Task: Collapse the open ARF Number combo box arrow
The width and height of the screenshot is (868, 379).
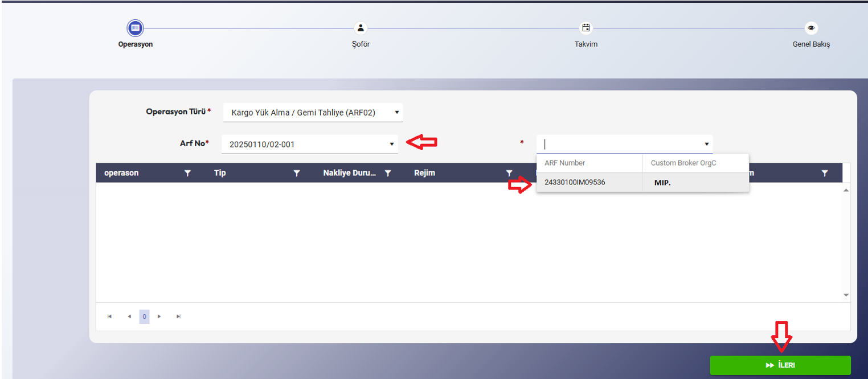Action: click(706, 145)
